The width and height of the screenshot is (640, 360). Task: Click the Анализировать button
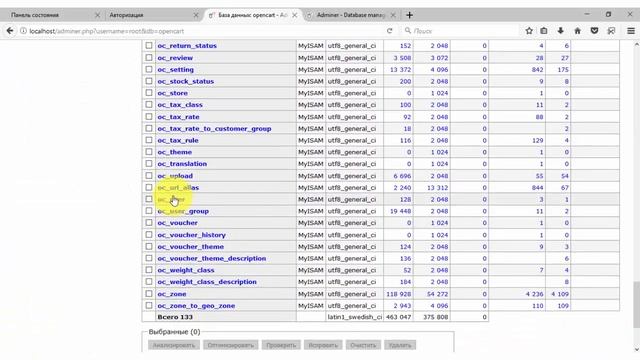point(174,345)
